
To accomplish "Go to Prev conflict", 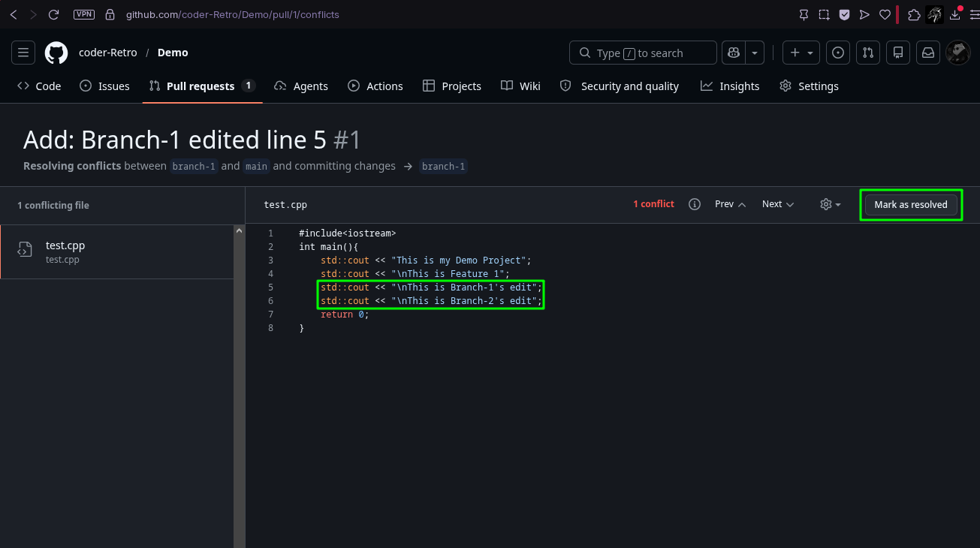I will pyautogui.click(x=731, y=204).
